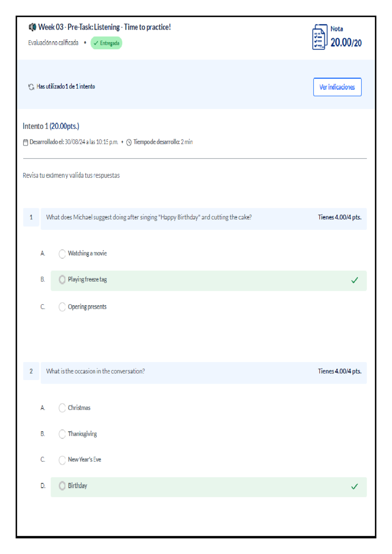Click question 1 number badge

[x=31, y=217]
